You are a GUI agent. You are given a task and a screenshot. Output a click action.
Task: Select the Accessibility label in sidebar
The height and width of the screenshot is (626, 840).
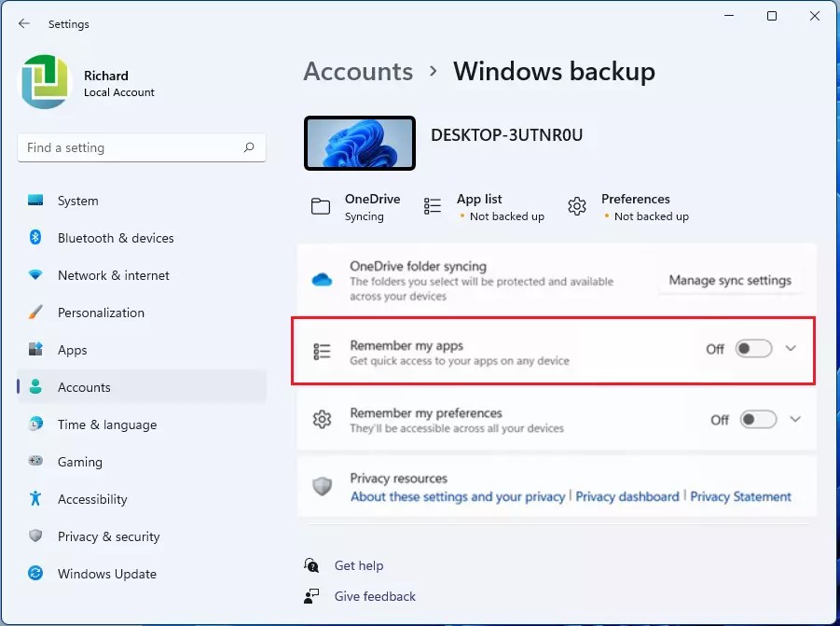[x=92, y=499]
